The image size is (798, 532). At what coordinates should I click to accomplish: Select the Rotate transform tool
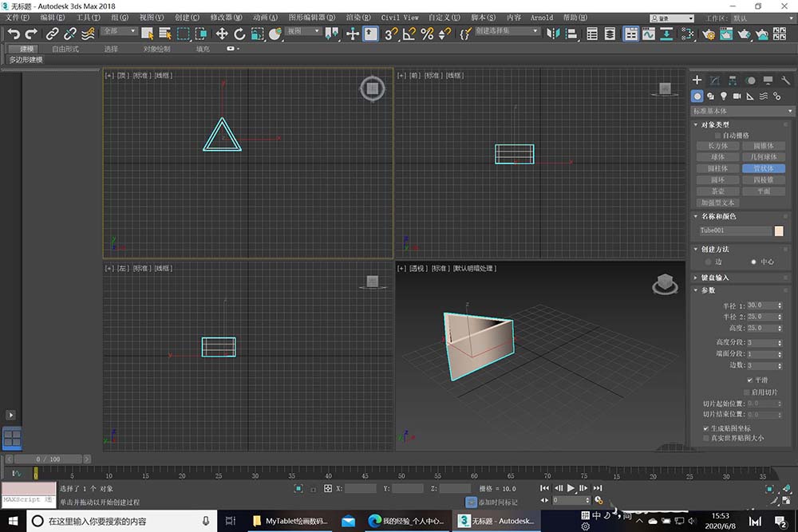[x=239, y=33]
